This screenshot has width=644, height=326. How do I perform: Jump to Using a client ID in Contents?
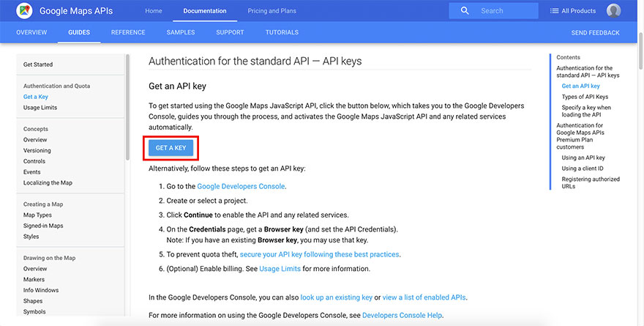(583, 168)
